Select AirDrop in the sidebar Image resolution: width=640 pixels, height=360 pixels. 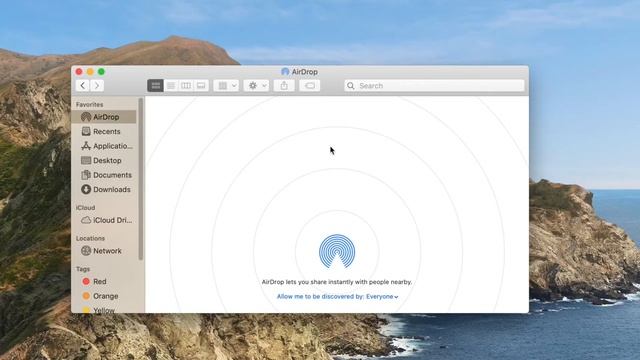104,117
